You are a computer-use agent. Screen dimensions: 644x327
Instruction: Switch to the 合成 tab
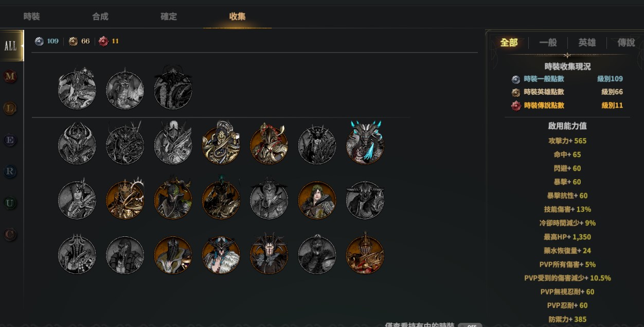point(100,16)
